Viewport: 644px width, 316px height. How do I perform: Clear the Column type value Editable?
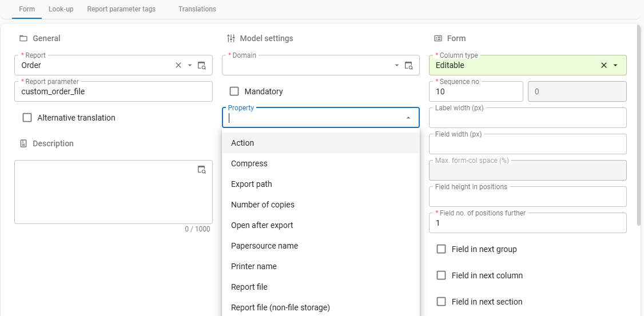click(604, 65)
